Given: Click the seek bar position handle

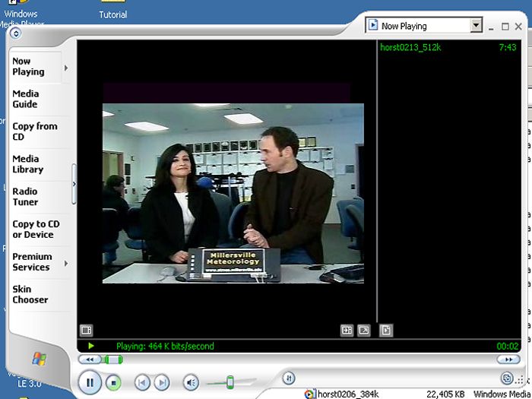Looking at the screenshot, I should (x=113, y=359).
